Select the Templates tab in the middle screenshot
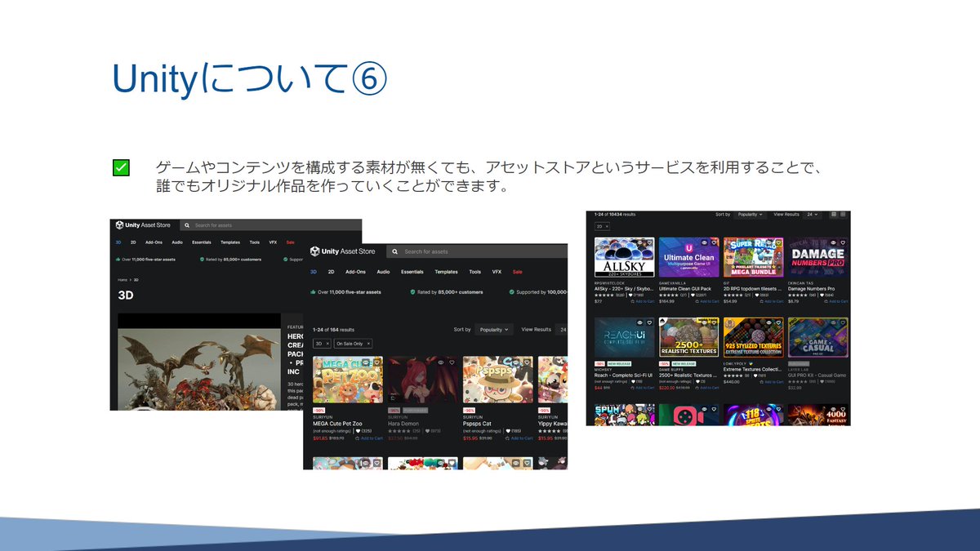980x551 pixels. click(x=446, y=272)
